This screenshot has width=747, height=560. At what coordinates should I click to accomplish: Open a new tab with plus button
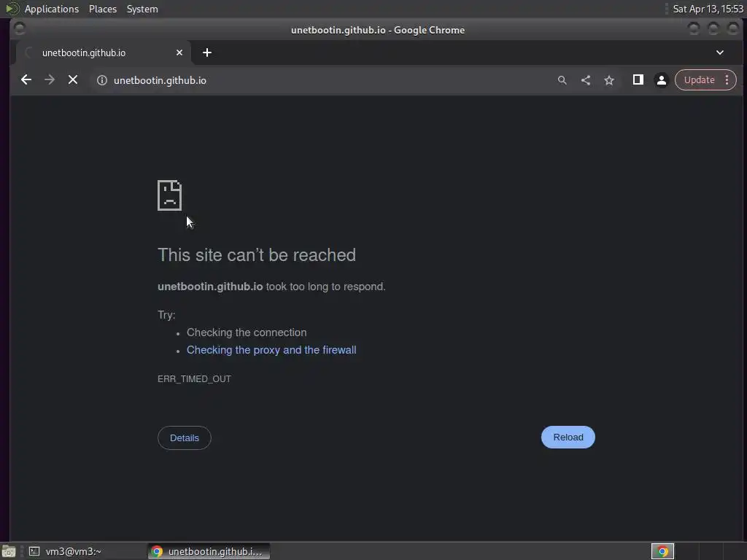pyautogui.click(x=206, y=52)
